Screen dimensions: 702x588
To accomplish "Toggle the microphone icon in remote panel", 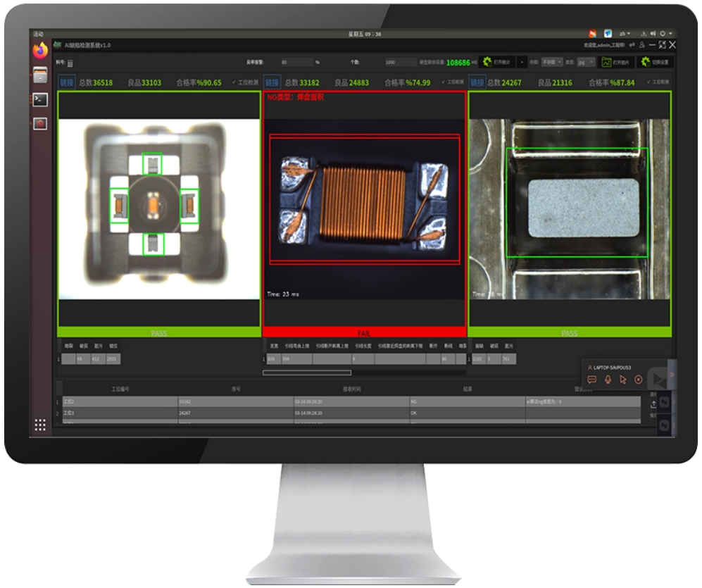I will point(608,380).
